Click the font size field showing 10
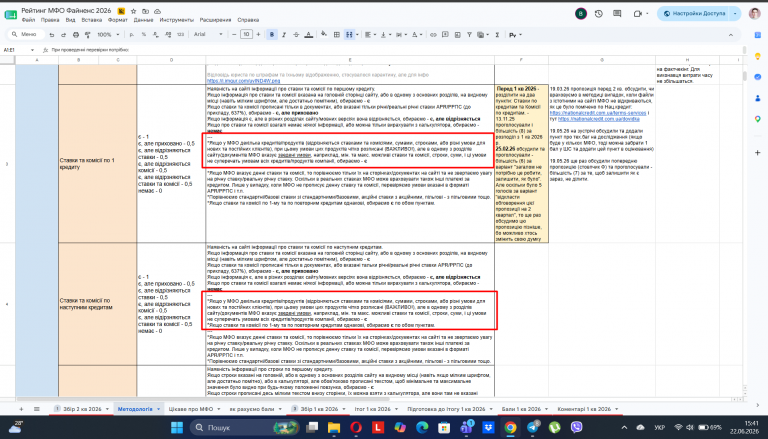This screenshot has height=439, width=768. 246,34
